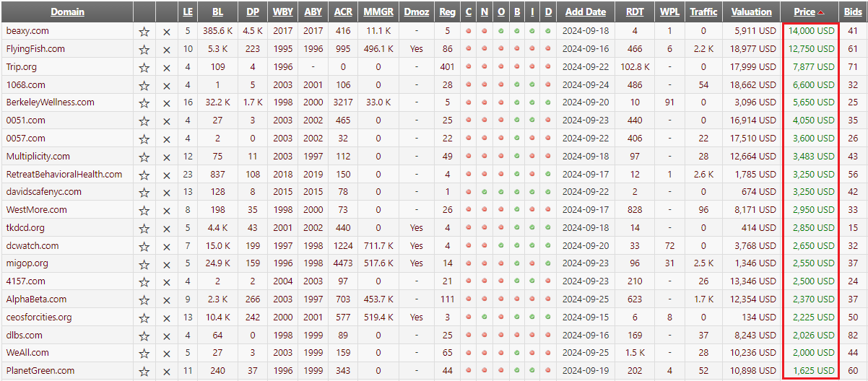Click the 14,000 USD price cell
This screenshot has height=381, width=868.
point(811,31)
